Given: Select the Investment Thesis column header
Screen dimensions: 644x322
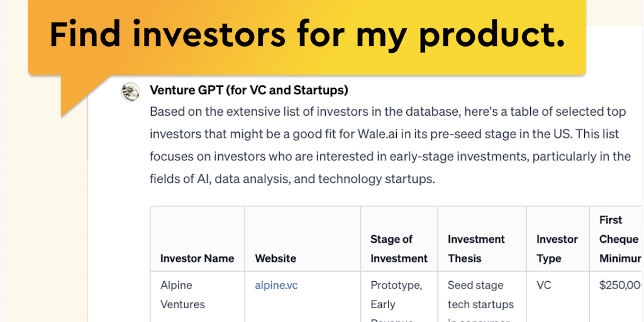Looking at the screenshot, I should click(x=476, y=248).
